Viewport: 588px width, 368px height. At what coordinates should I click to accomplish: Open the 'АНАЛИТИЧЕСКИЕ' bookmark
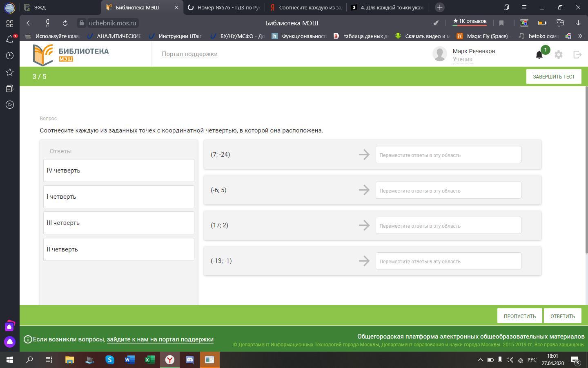114,36
